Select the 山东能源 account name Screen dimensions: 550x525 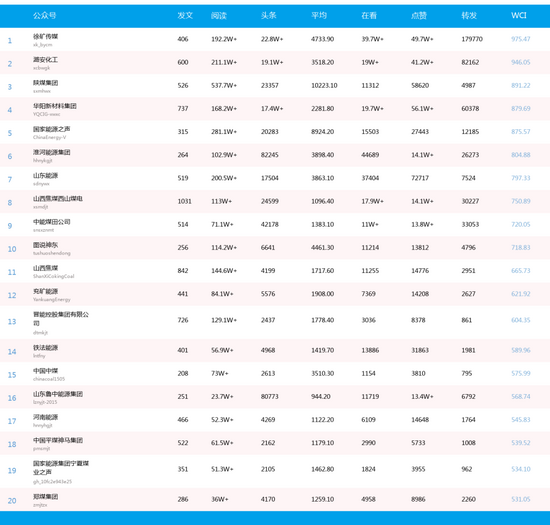pos(46,175)
